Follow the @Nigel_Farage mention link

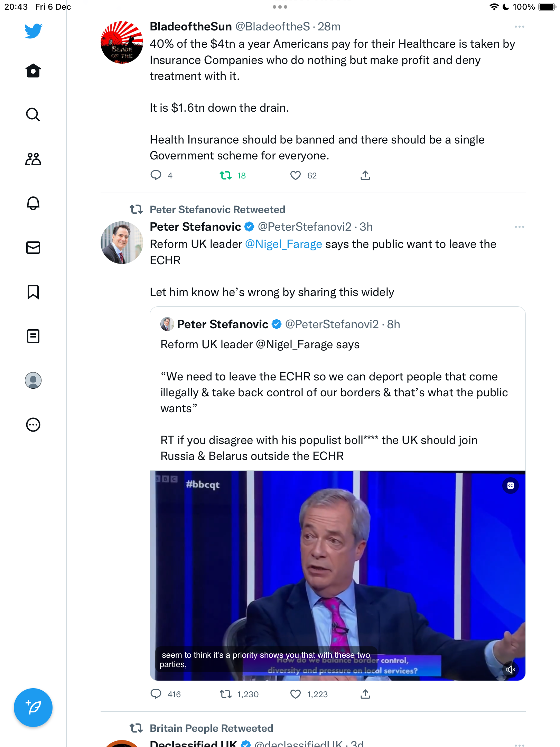(x=283, y=244)
